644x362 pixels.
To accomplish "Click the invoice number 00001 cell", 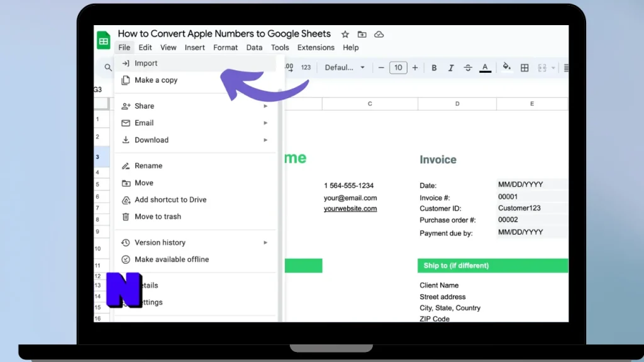I will [x=508, y=197].
